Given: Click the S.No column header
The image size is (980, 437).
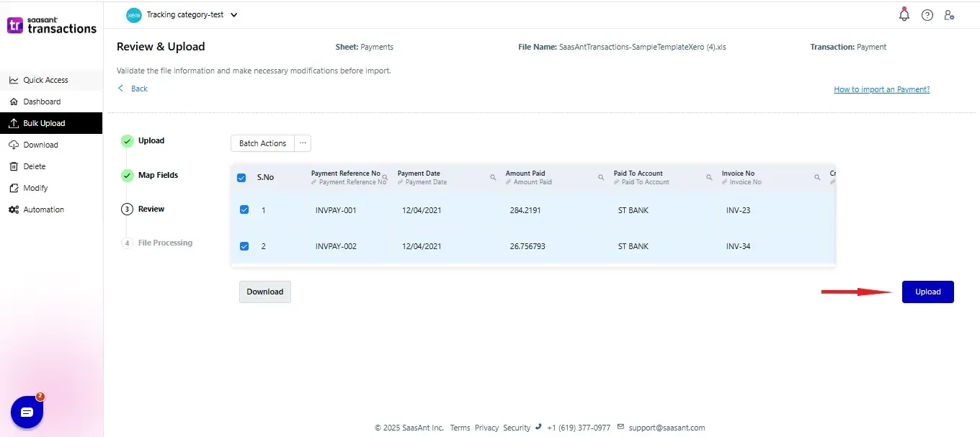Looking at the screenshot, I should pos(265,177).
